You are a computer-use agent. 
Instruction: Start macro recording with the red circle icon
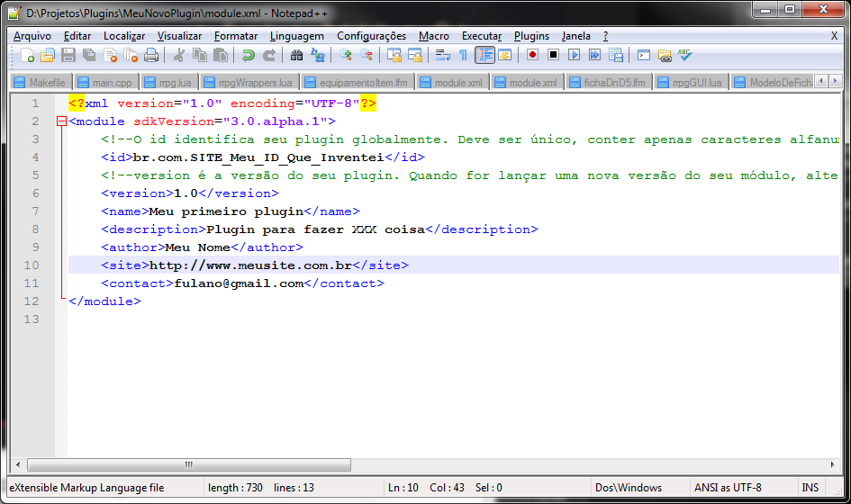pyautogui.click(x=533, y=56)
